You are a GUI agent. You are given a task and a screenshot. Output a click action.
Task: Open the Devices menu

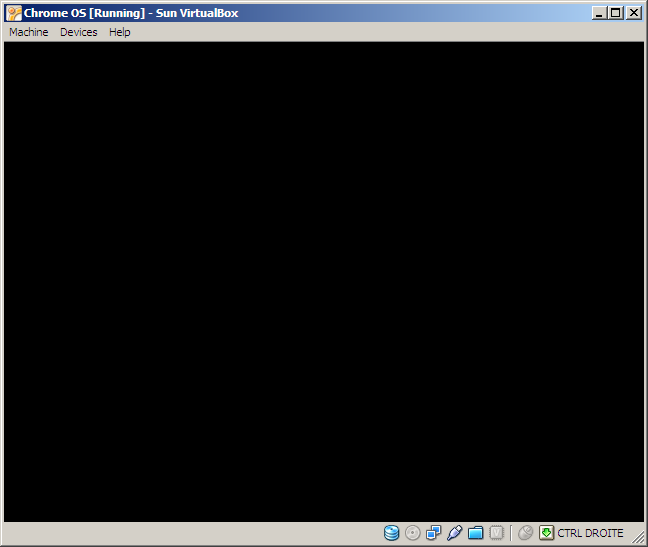point(79,32)
